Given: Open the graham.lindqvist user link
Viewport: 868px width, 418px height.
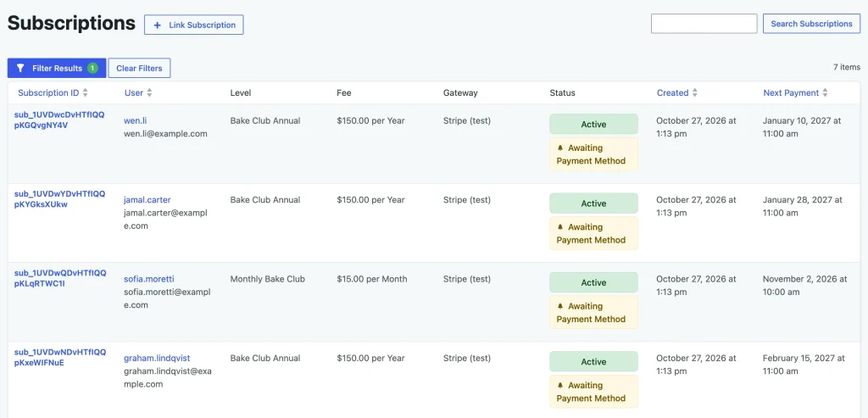Looking at the screenshot, I should pos(157,358).
